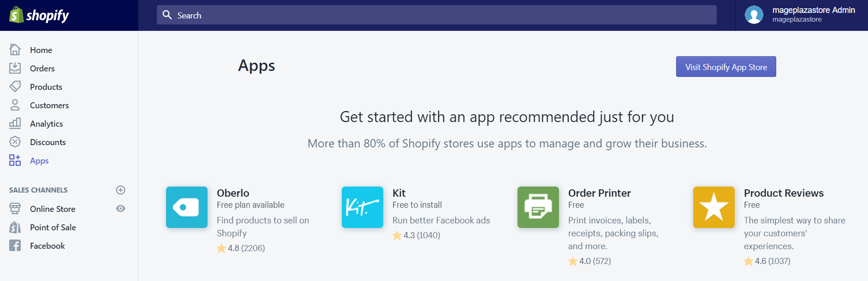Focus the top Search field

(436, 15)
